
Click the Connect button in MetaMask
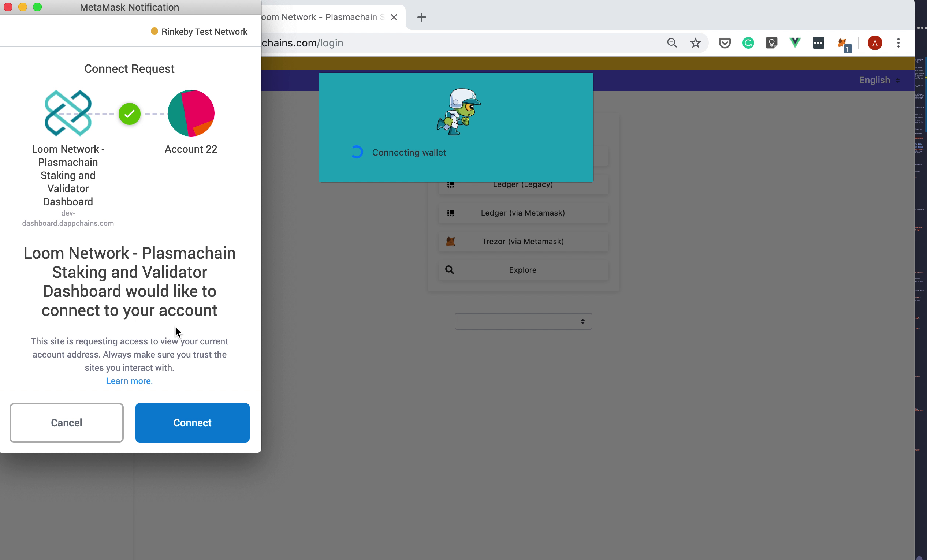tap(192, 422)
